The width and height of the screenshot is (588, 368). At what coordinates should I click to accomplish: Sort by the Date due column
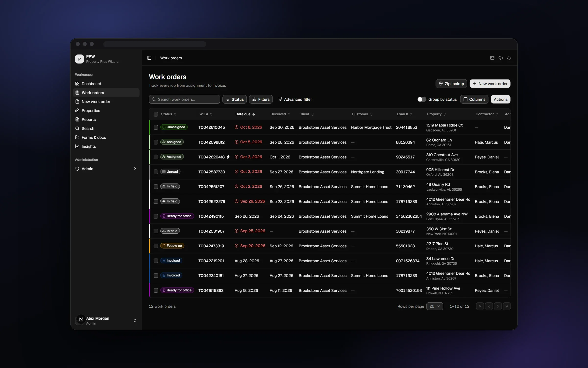245,114
